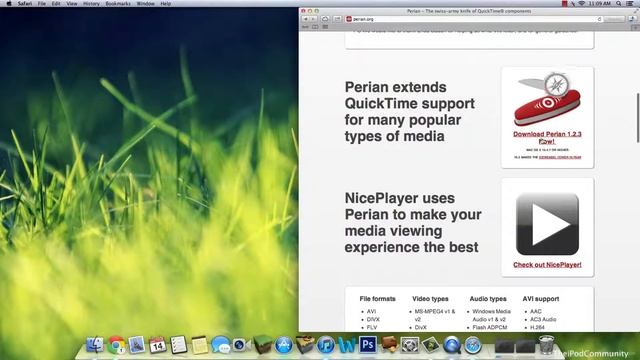Open the Calendar app showing 14
Viewport: 640px width, 360px height.
coord(158,345)
